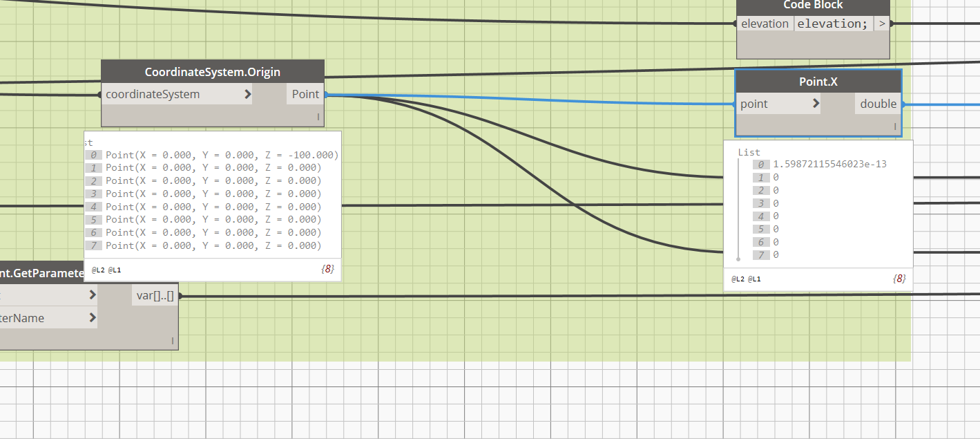Click the @L2 level label in Origin preview

tap(98, 270)
